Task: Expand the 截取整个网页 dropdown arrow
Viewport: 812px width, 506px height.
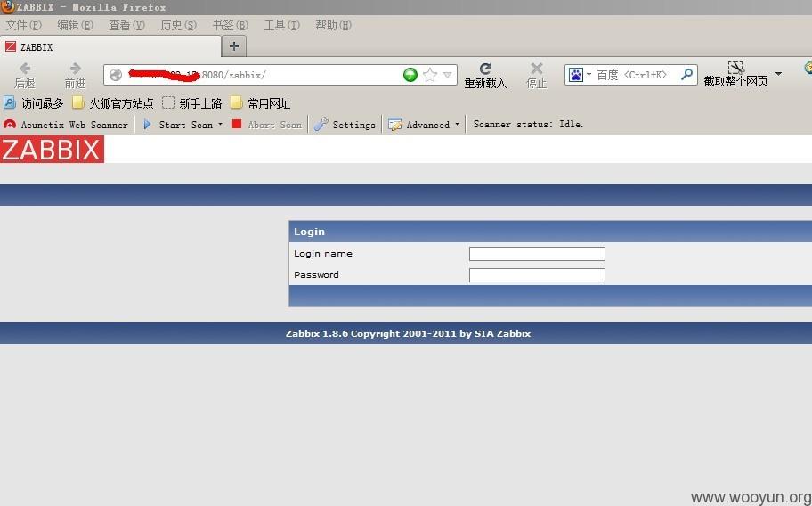Action: pos(778,74)
